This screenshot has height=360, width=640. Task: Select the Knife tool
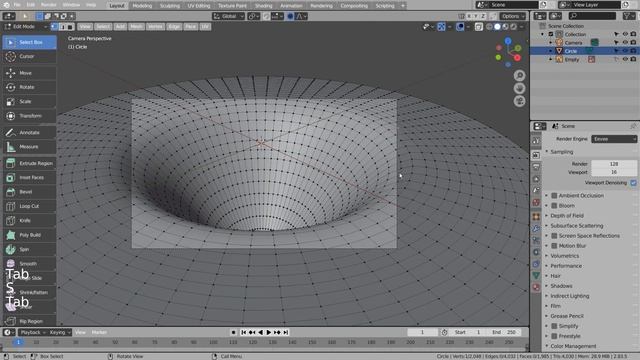(x=29, y=220)
